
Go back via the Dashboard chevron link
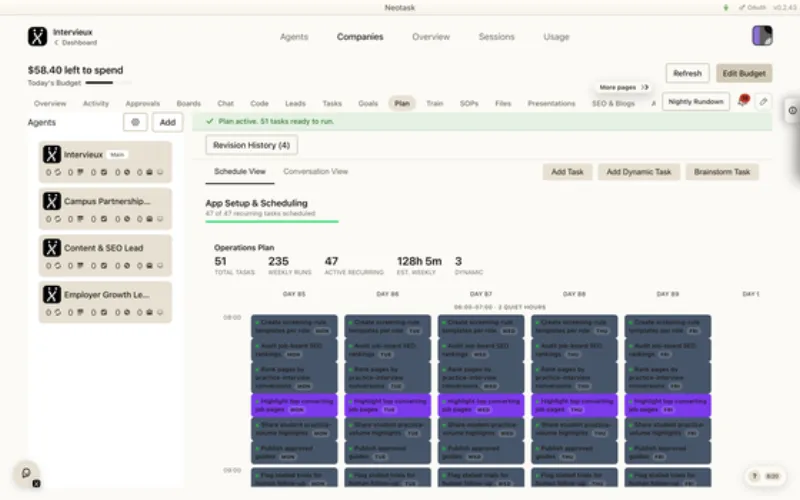[76, 43]
